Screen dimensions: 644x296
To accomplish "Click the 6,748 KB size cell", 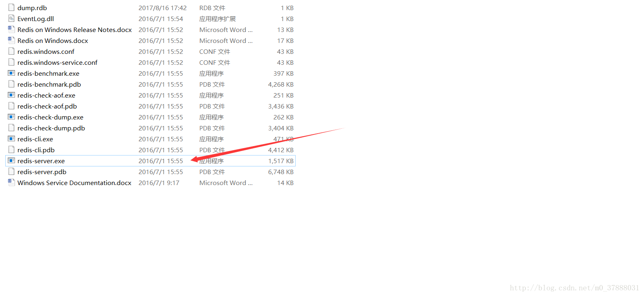I will click(281, 172).
